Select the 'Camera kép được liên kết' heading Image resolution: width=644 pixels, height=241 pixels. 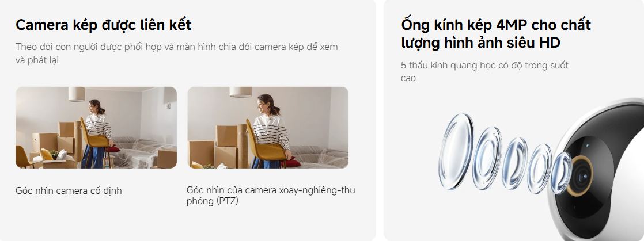[104, 25]
